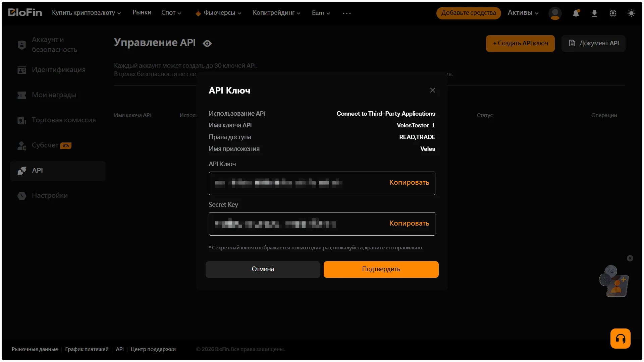This screenshot has width=644, height=362.
Task: Open the BloFin home logo
Action: point(25,13)
